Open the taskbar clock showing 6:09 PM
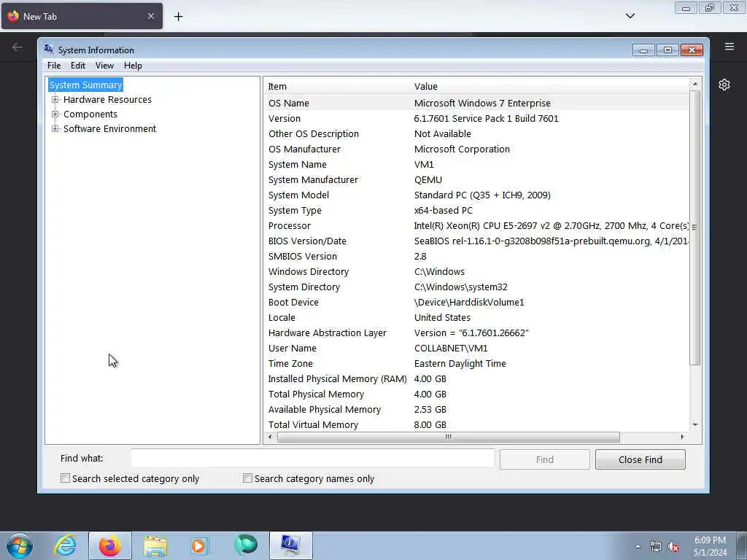 click(710, 546)
